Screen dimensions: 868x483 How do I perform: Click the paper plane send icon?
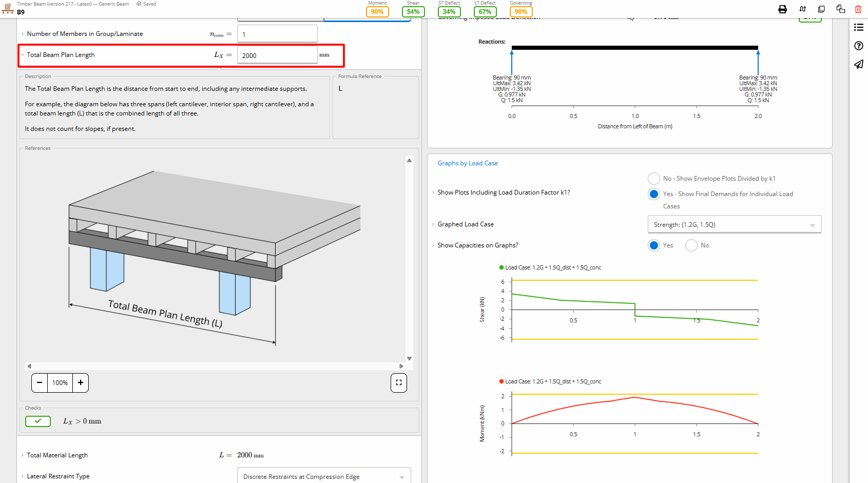point(859,64)
